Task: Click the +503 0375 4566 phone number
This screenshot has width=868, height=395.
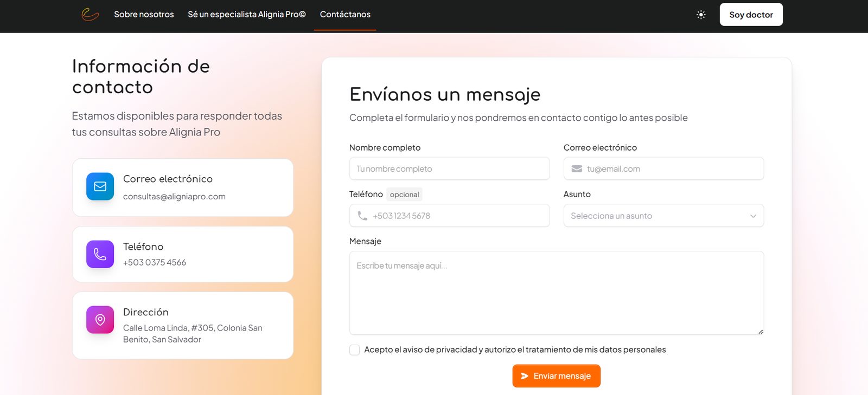Action: pyautogui.click(x=155, y=262)
